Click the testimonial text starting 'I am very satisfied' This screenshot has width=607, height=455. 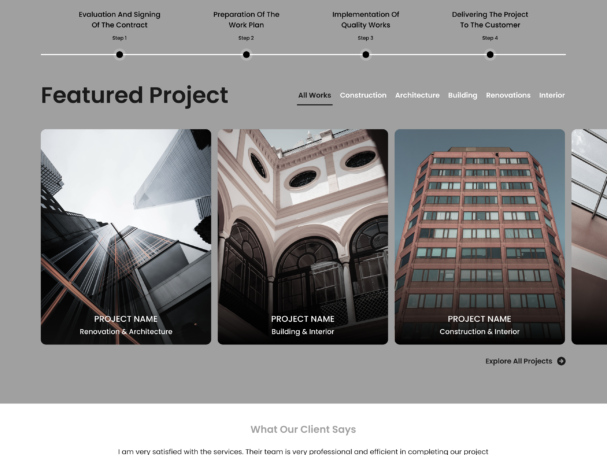303,452
